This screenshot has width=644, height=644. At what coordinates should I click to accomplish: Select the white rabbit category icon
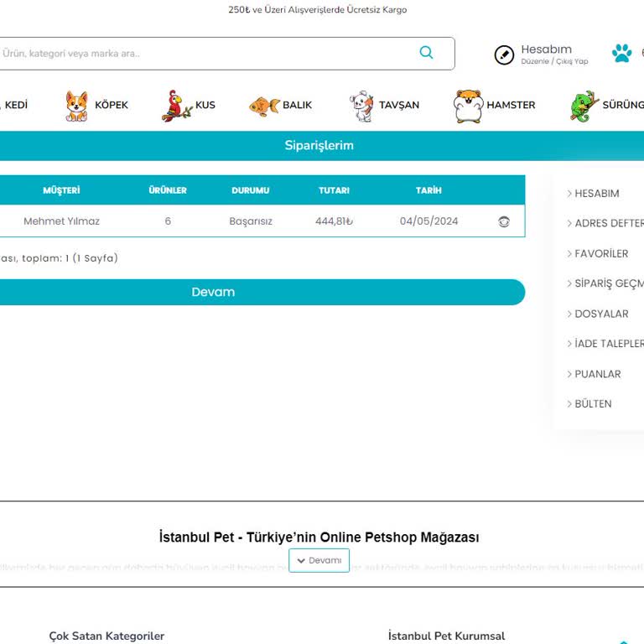click(361, 106)
